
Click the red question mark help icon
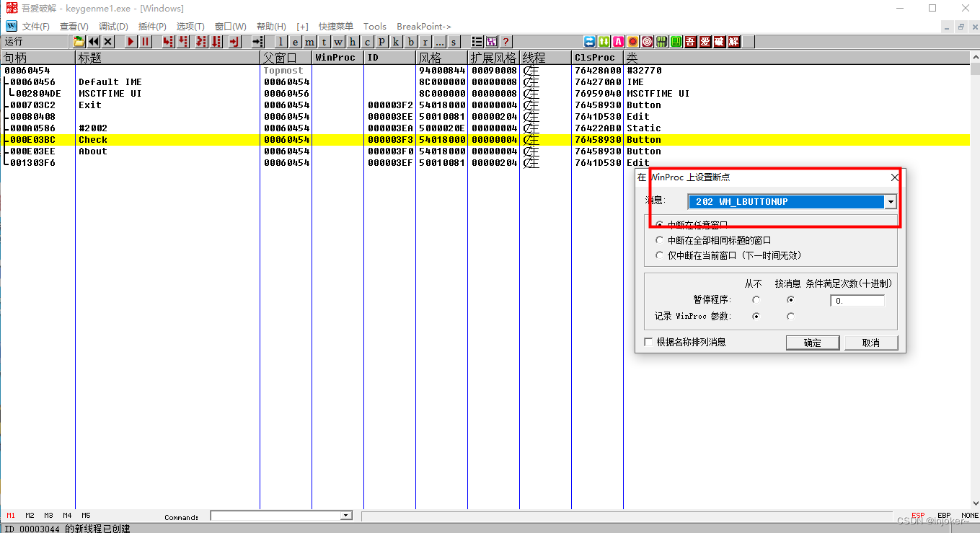[x=506, y=42]
